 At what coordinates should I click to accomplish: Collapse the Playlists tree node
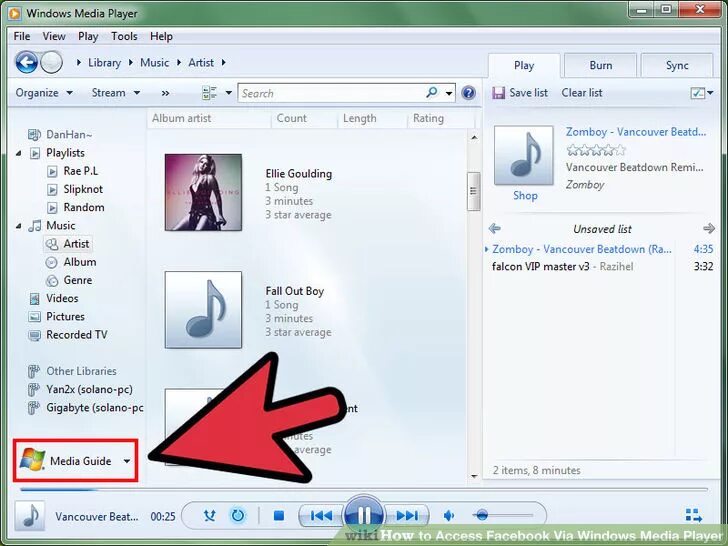(x=19, y=153)
